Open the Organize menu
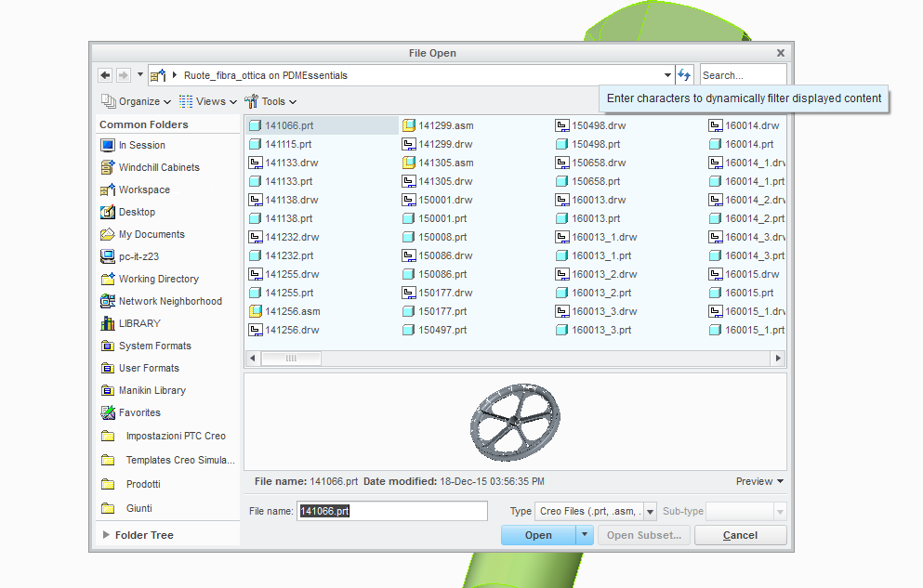 click(136, 101)
